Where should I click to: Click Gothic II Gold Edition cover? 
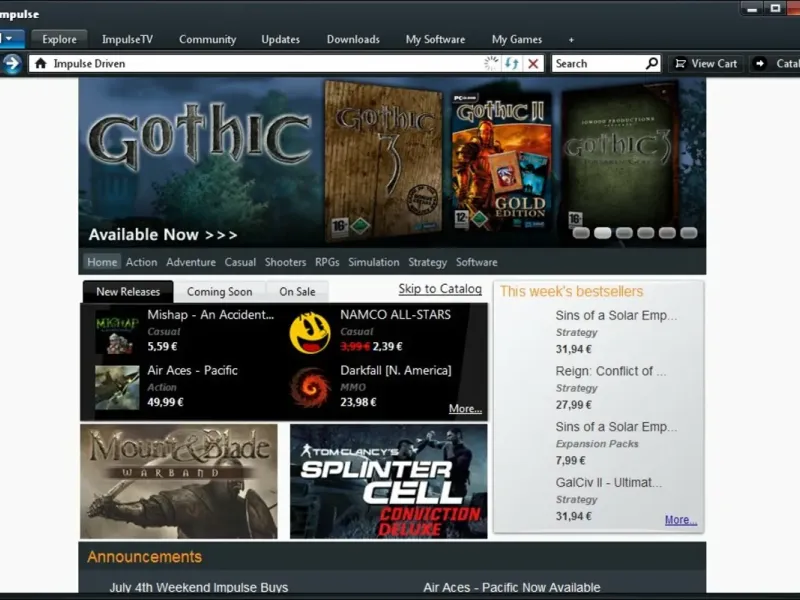(x=502, y=161)
